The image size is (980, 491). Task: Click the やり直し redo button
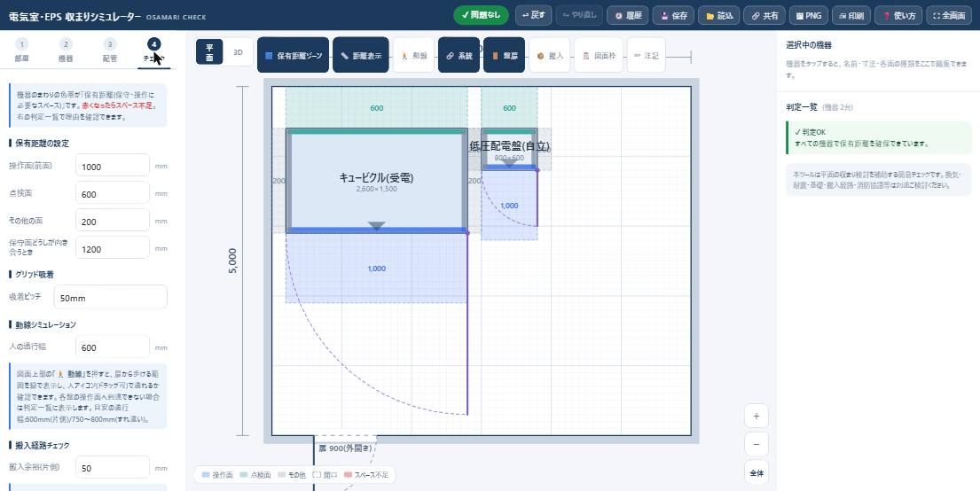579,16
